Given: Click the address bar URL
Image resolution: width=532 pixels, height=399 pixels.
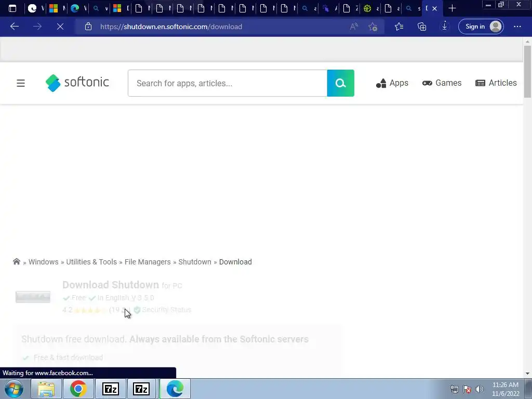Looking at the screenshot, I should 171,26.
